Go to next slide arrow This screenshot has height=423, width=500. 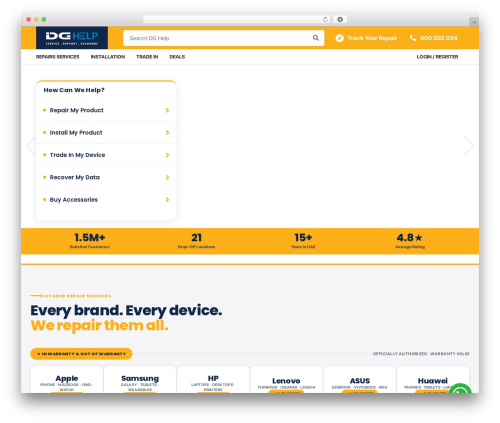[x=469, y=146]
